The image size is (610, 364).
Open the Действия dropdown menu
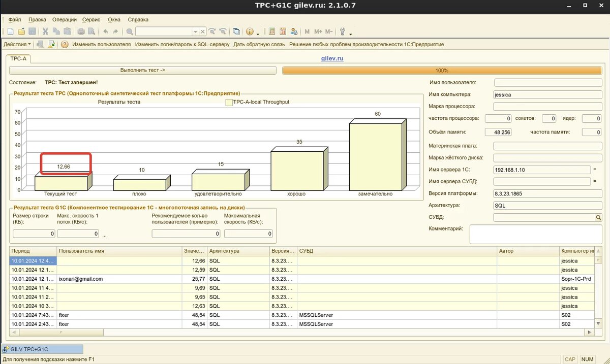(x=17, y=44)
